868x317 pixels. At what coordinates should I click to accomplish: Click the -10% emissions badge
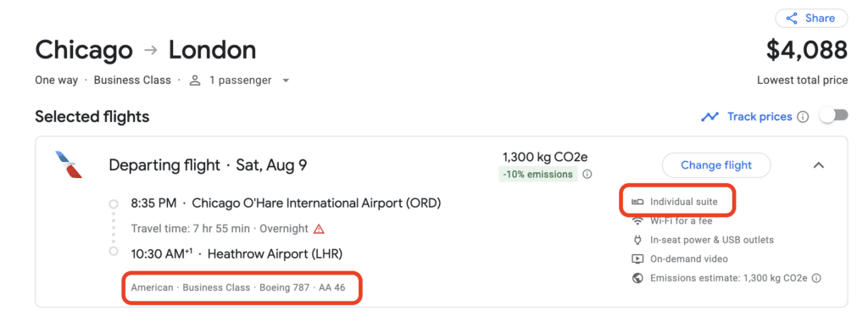[538, 175]
